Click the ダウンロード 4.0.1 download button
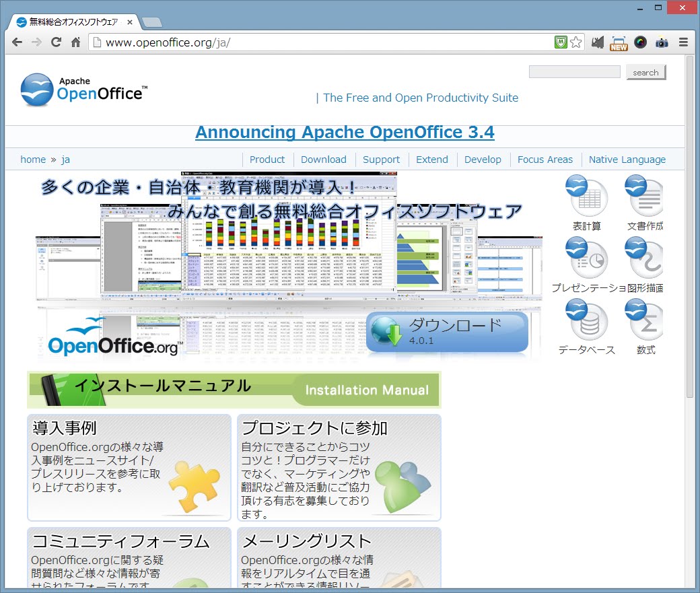Screen dimensions: 700x593 [447, 333]
